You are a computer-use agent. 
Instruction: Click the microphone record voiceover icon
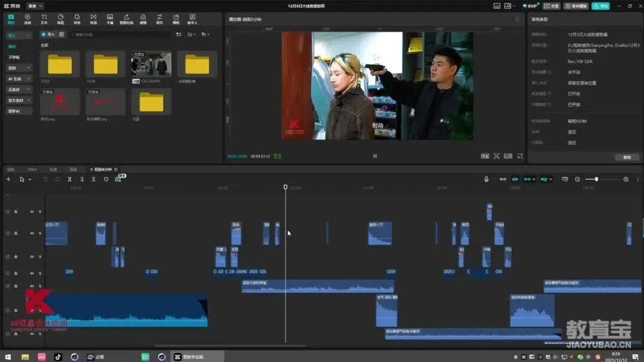pyautogui.click(x=486, y=180)
